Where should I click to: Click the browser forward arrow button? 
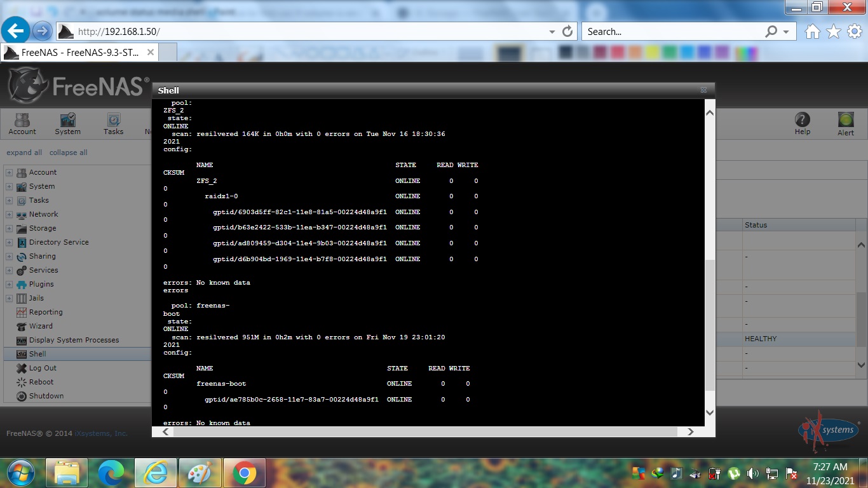(42, 30)
